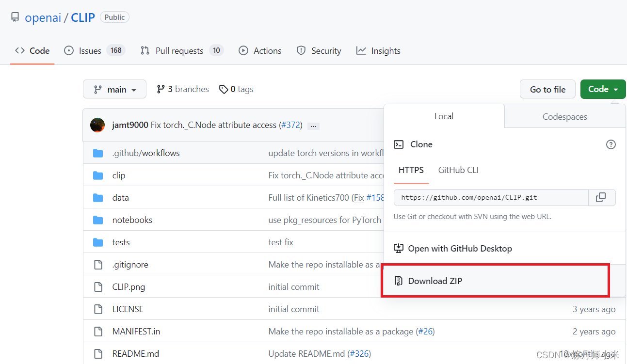Viewport: 627px width, 364px height.
Task: Click the Issues counter badge 168
Action: (116, 50)
